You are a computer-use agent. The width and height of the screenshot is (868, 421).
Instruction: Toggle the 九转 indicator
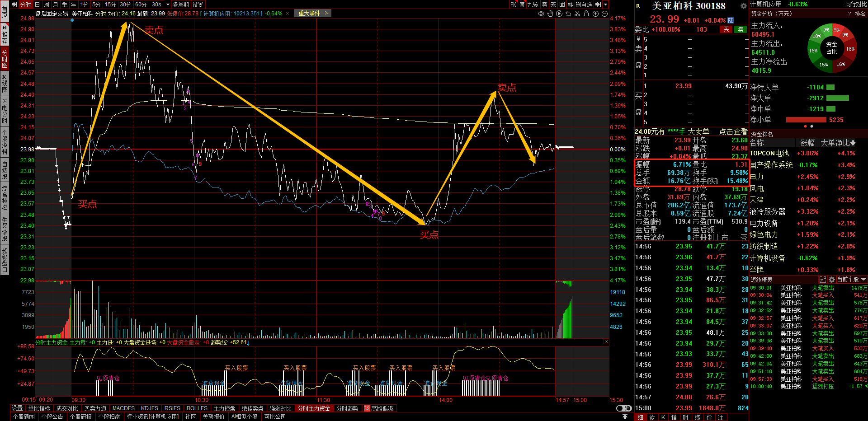point(533,5)
